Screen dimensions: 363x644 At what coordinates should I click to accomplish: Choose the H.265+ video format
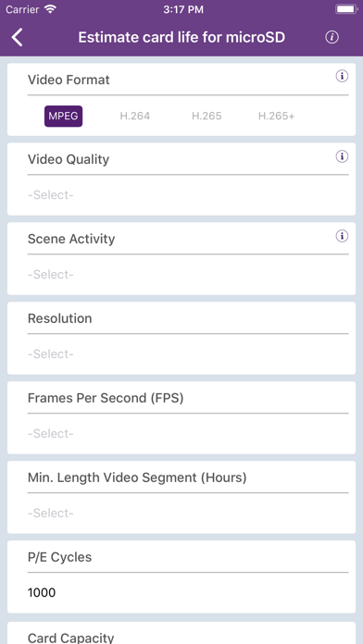point(276,117)
